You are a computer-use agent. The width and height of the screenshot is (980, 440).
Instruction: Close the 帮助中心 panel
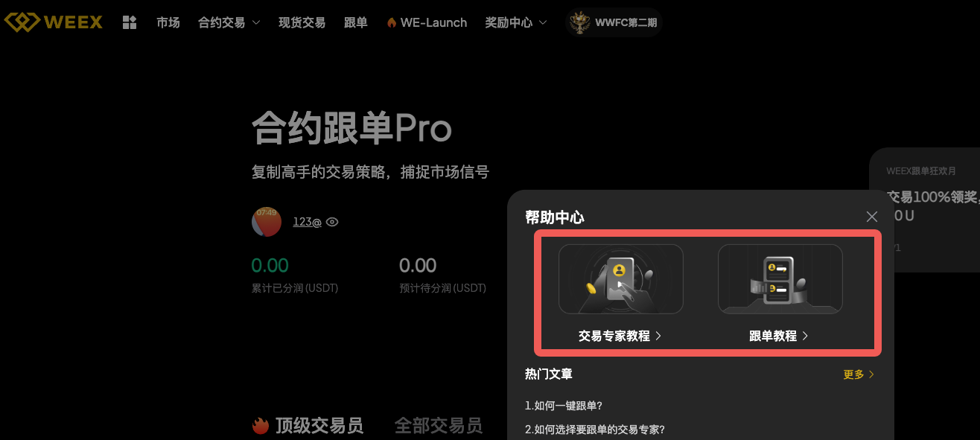coord(872,217)
